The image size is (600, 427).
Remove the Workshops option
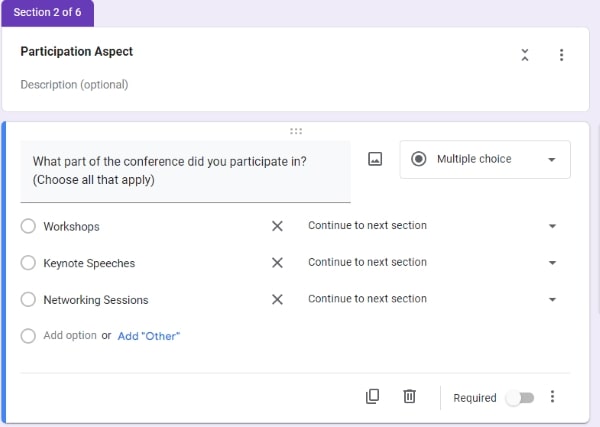[x=277, y=226]
